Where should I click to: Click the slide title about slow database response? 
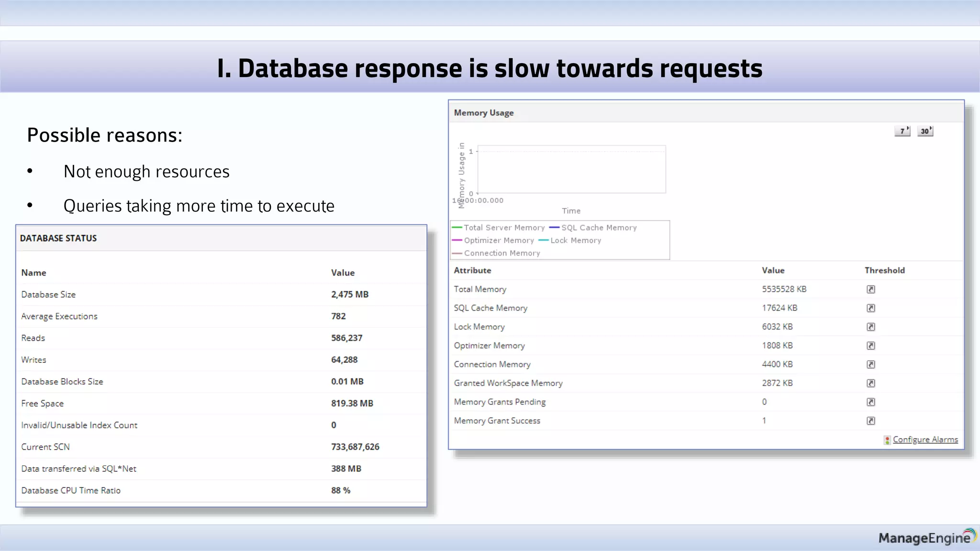(490, 68)
